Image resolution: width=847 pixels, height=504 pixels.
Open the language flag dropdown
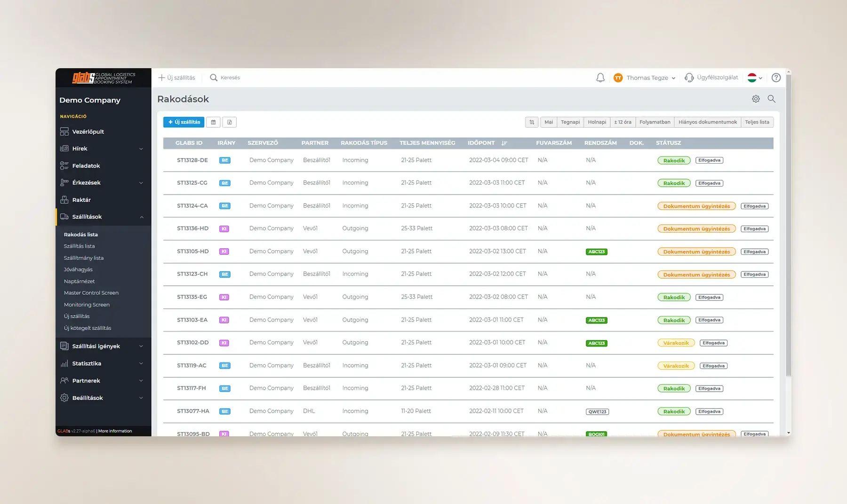pyautogui.click(x=755, y=78)
